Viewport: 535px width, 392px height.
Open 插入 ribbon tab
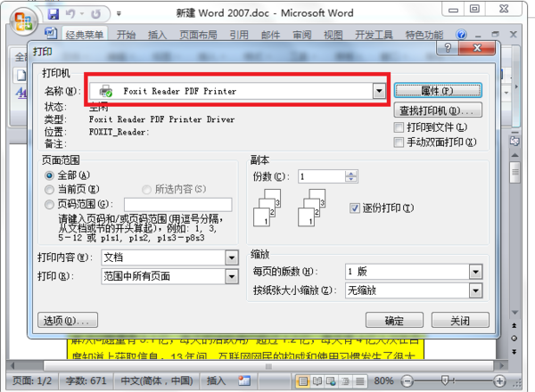tap(157, 35)
